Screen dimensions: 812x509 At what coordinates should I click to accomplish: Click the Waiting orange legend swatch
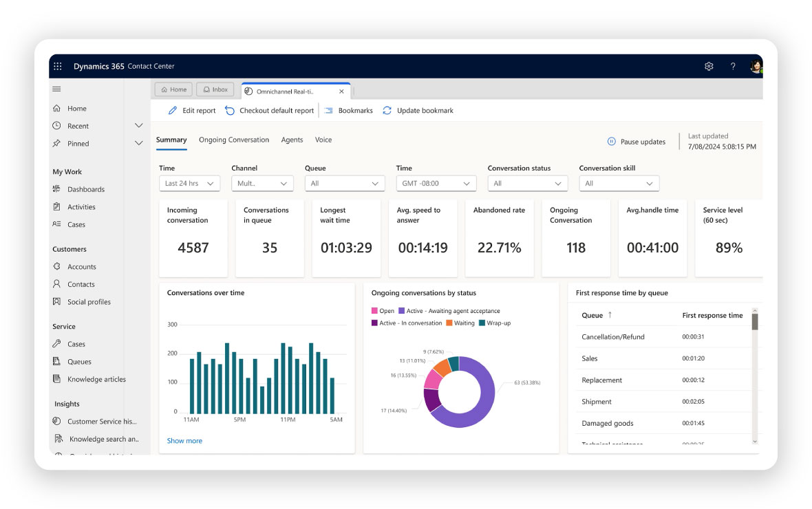pyautogui.click(x=449, y=323)
